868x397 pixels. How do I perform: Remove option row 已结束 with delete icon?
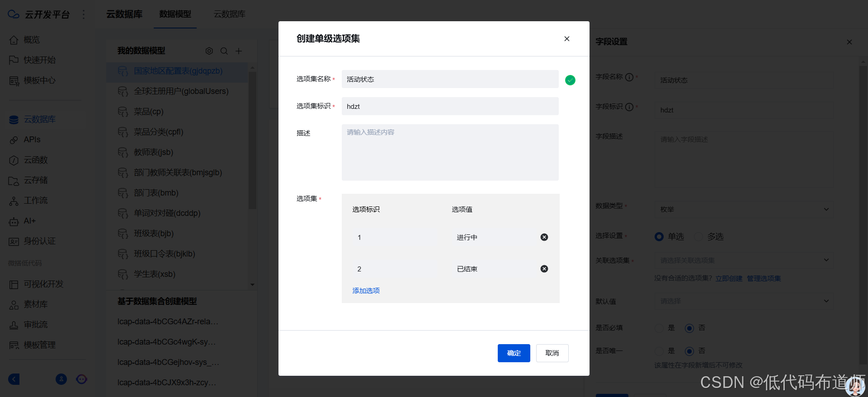pyautogui.click(x=544, y=269)
